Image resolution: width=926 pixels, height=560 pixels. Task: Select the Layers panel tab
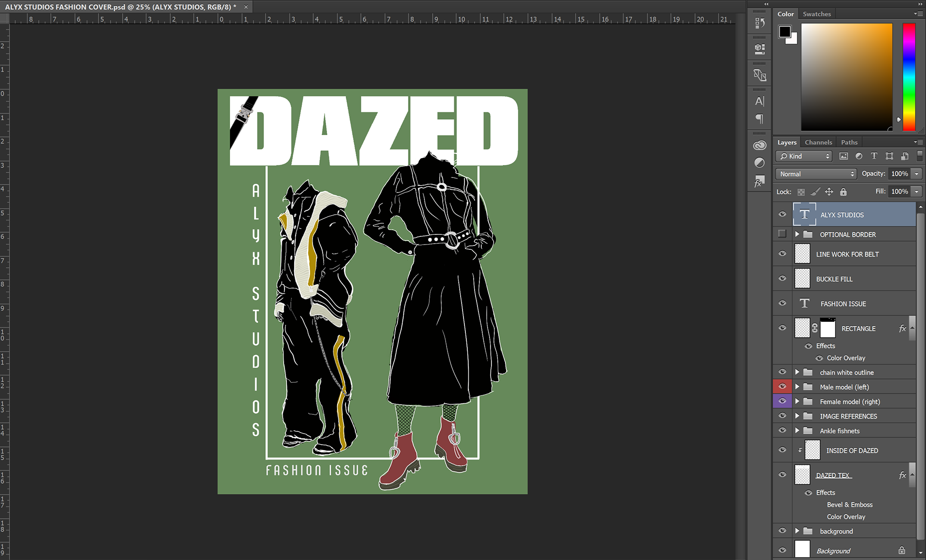787,142
